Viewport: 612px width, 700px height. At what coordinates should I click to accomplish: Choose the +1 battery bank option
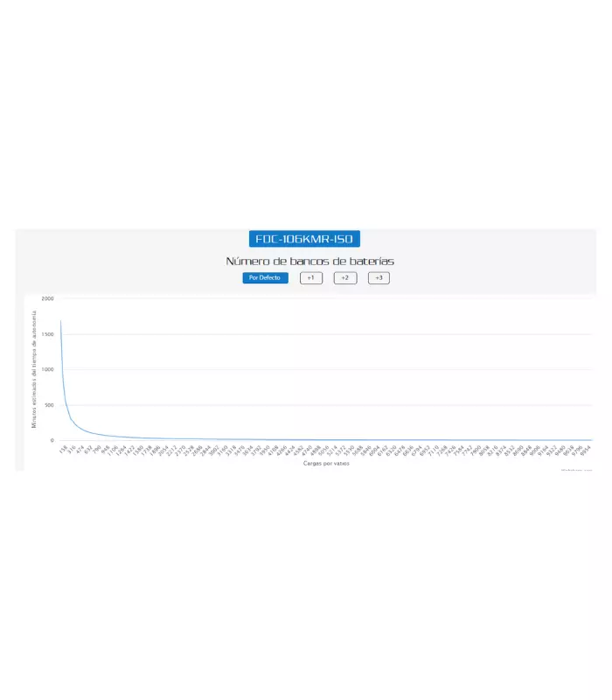tap(311, 278)
